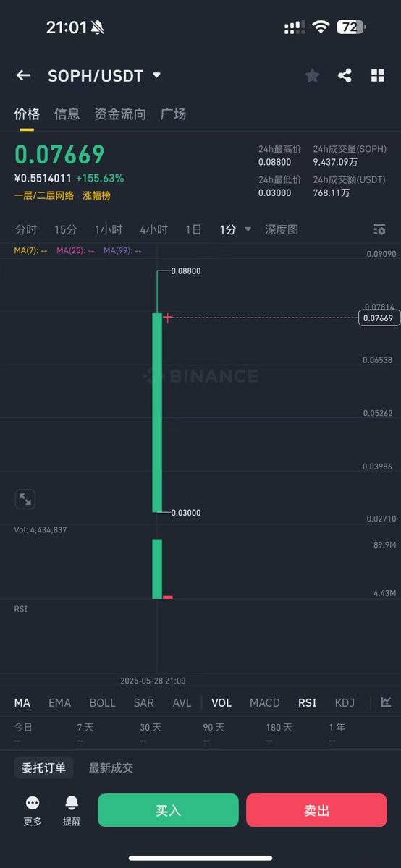Open the 更多 chat bubble icon
Image resolution: width=401 pixels, height=868 pixels.
(x=33, y=803)
